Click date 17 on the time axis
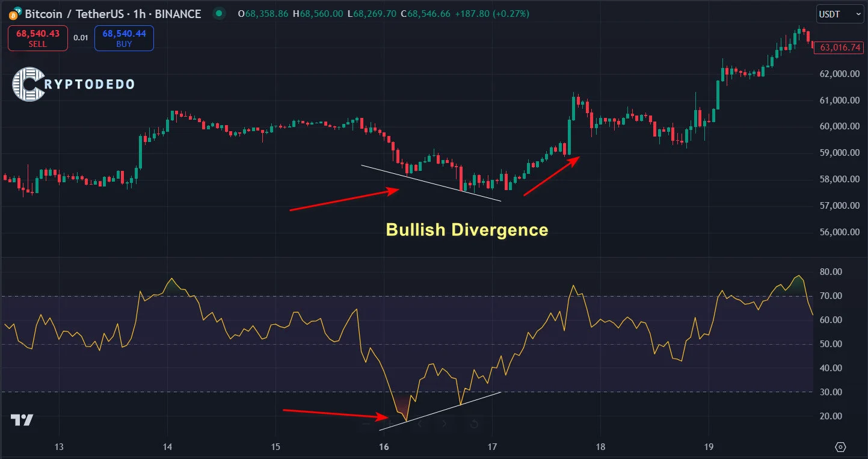This screenshot has width=868, height=459. point(492,447)
